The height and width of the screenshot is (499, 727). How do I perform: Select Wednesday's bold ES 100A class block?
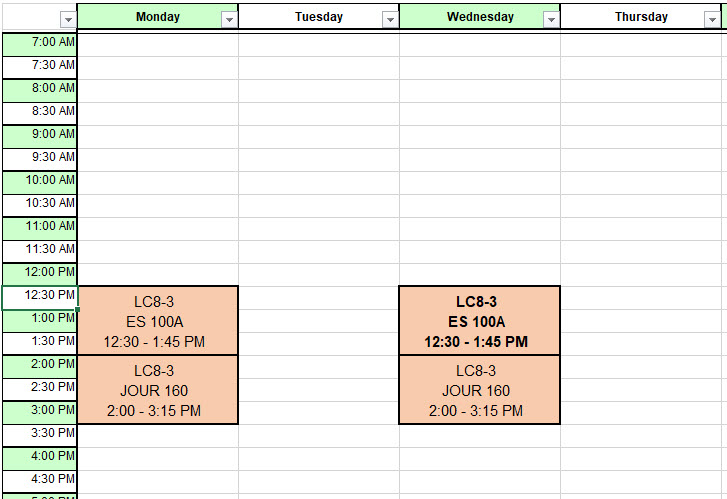coord(480,321)
